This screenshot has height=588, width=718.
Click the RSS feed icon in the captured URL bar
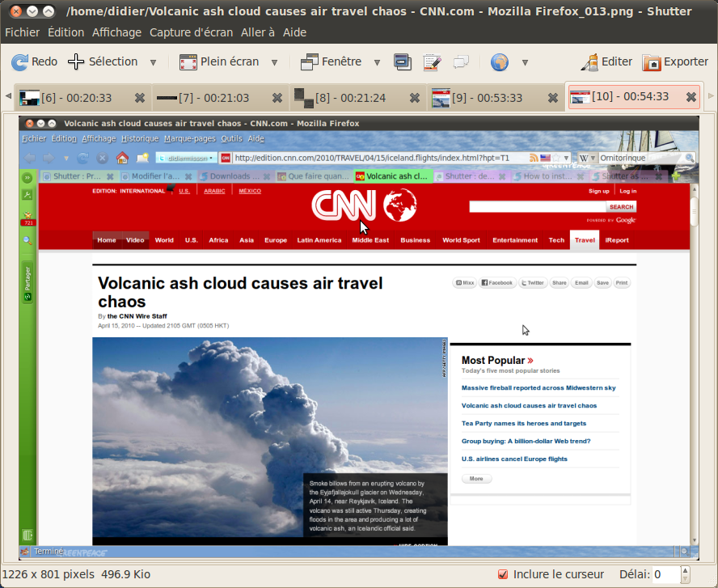534,158
